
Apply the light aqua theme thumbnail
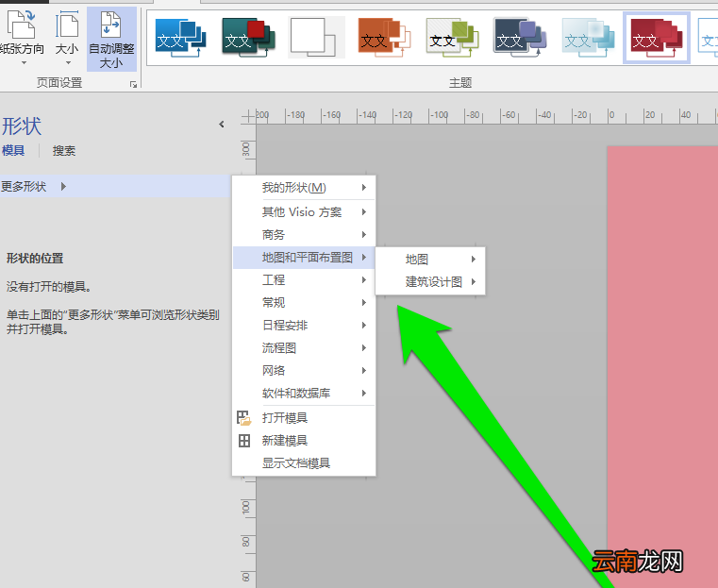588,38
